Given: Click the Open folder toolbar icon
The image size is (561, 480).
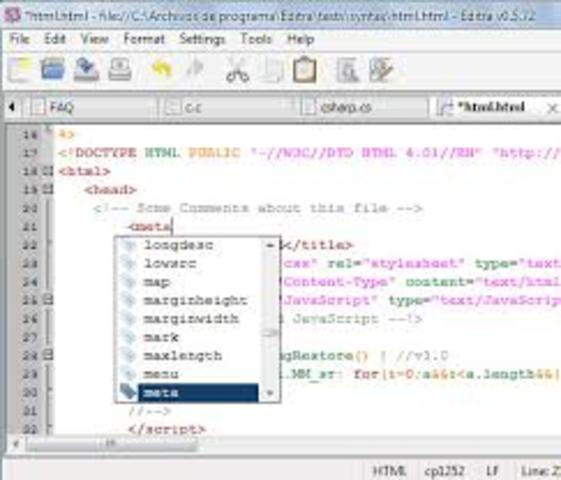Looking at the screenshot, I should [52, 69].
